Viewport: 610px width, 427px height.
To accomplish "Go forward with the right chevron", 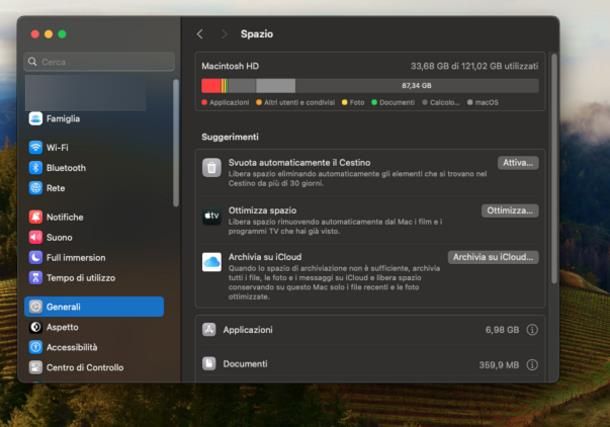I will click(x=224, y=34).
